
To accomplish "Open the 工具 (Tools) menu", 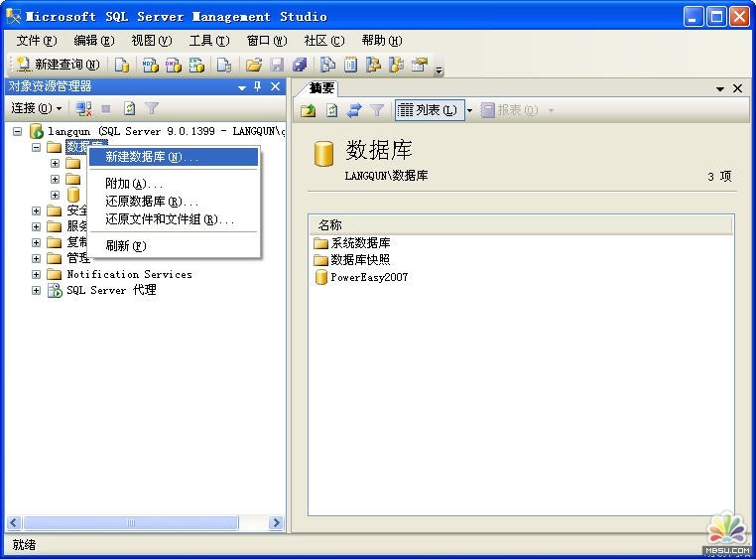I will point(208,41).
